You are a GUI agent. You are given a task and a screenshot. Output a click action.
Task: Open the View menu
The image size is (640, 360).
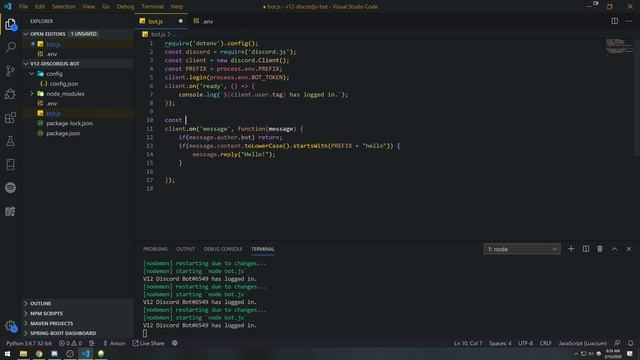tap(89, 7)
